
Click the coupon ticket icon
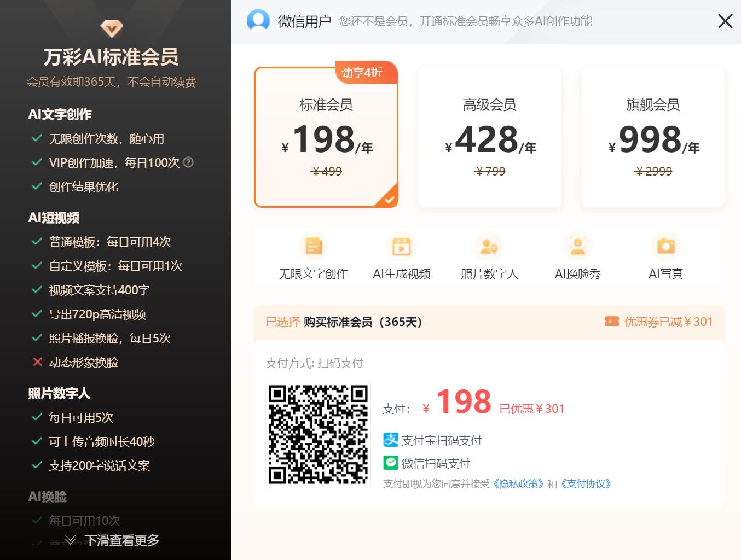[612, 322]
